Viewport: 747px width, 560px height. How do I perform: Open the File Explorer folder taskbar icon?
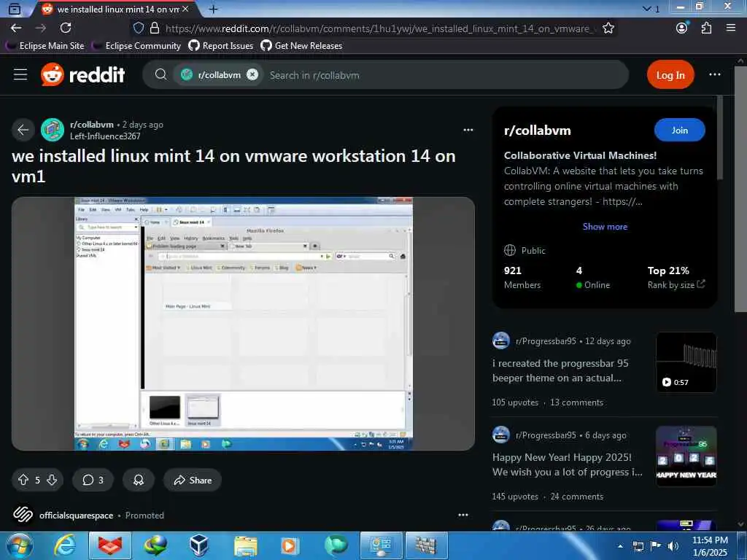tap(245, 545)
